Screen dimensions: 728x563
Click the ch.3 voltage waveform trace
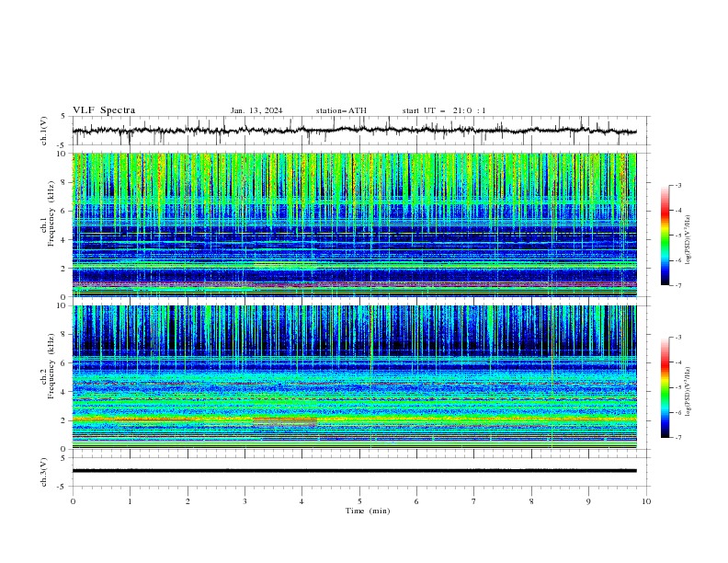click(354, 471)
